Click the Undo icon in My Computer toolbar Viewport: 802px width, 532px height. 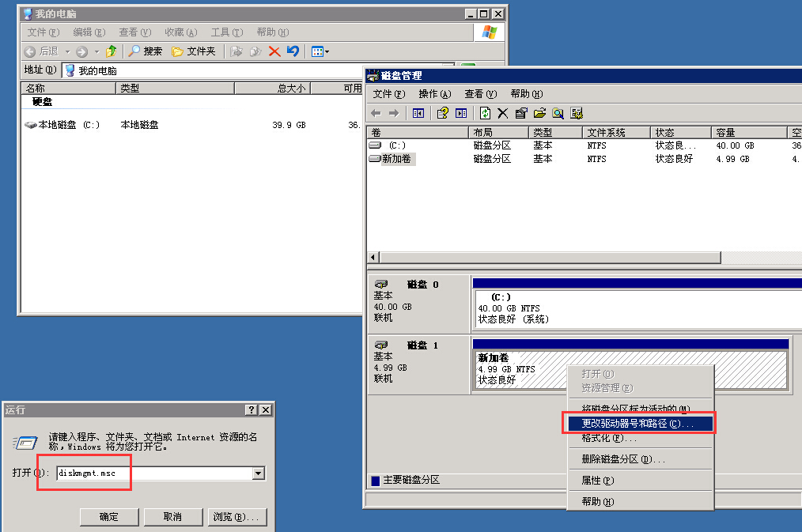(293, 51)
